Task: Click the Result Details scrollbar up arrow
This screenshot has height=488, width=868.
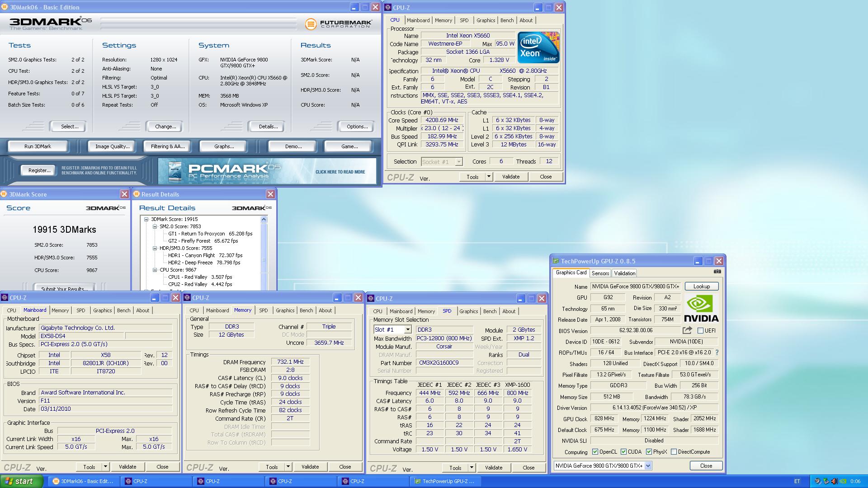Action: (x=264, y=220)
